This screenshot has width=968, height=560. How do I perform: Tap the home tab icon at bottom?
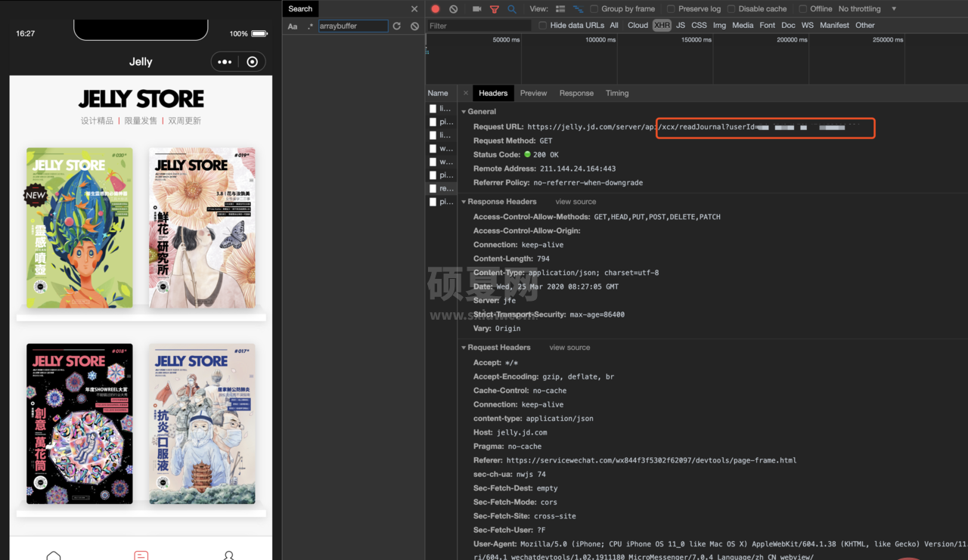pos(54,555)
